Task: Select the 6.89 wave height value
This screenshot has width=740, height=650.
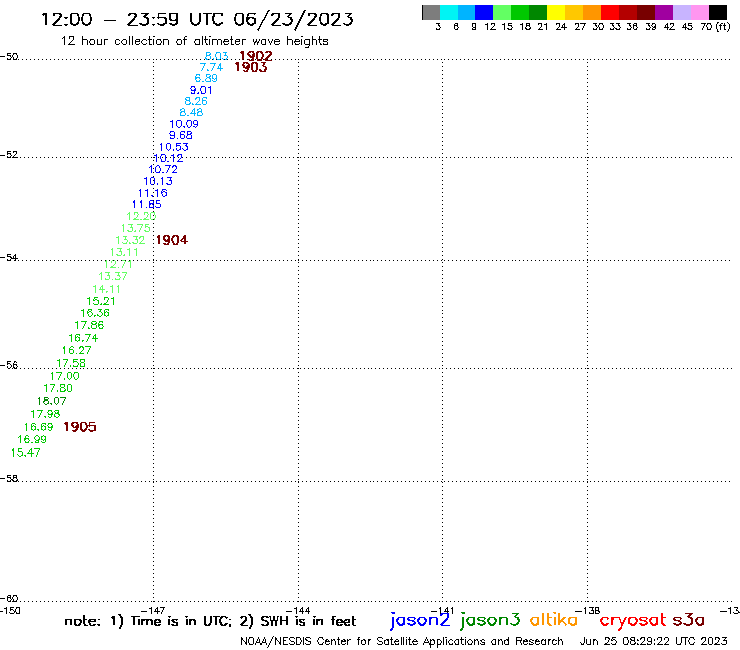Action: click(206, 78)
